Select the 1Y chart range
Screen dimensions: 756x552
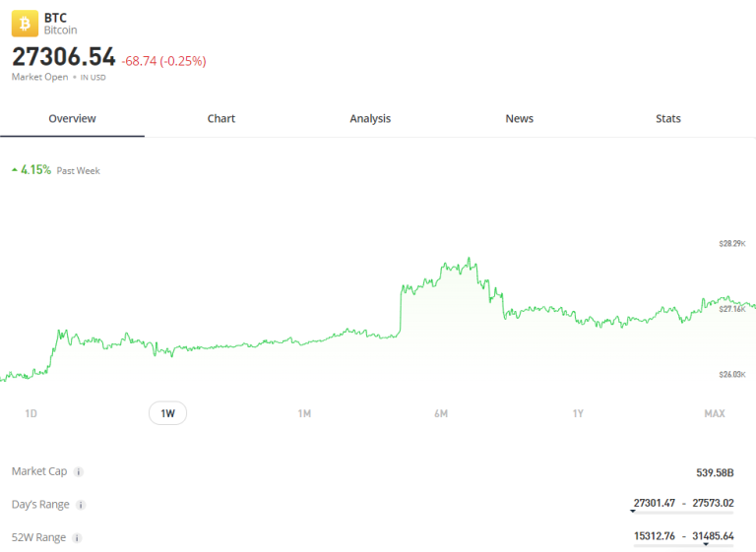pos(578,413)
